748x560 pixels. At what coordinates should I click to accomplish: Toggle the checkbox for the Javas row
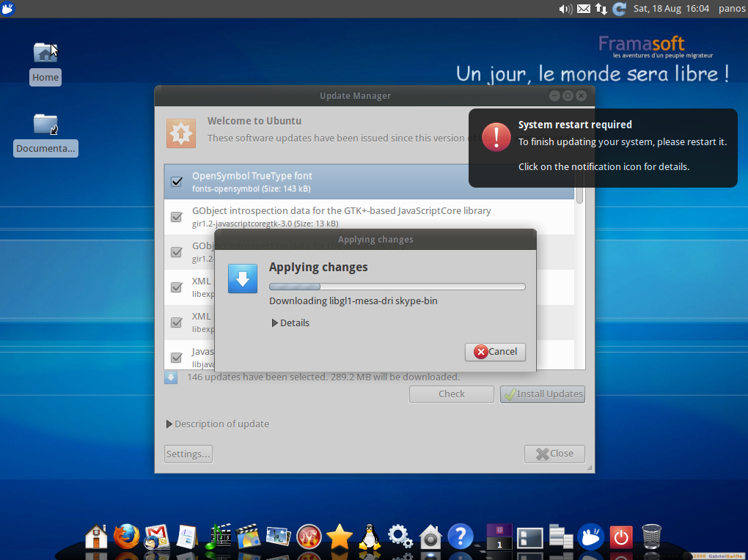tap(177, 357)
